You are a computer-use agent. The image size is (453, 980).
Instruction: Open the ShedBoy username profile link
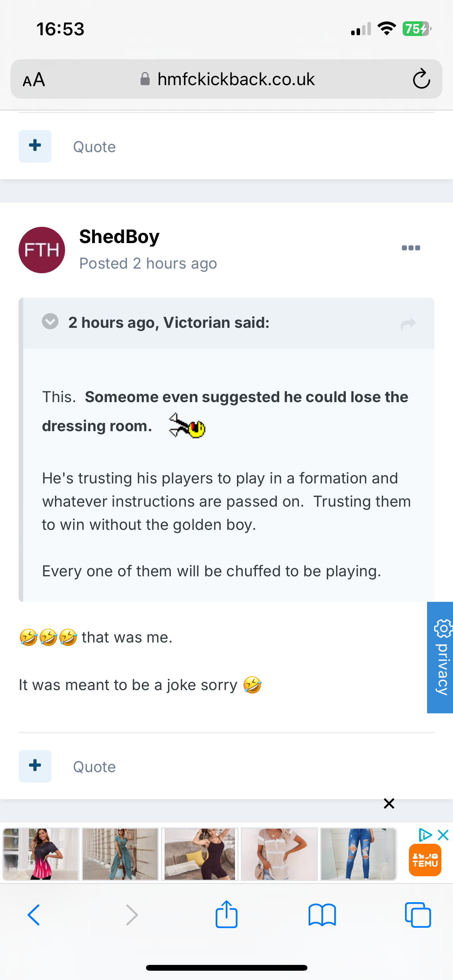[119, 236]
